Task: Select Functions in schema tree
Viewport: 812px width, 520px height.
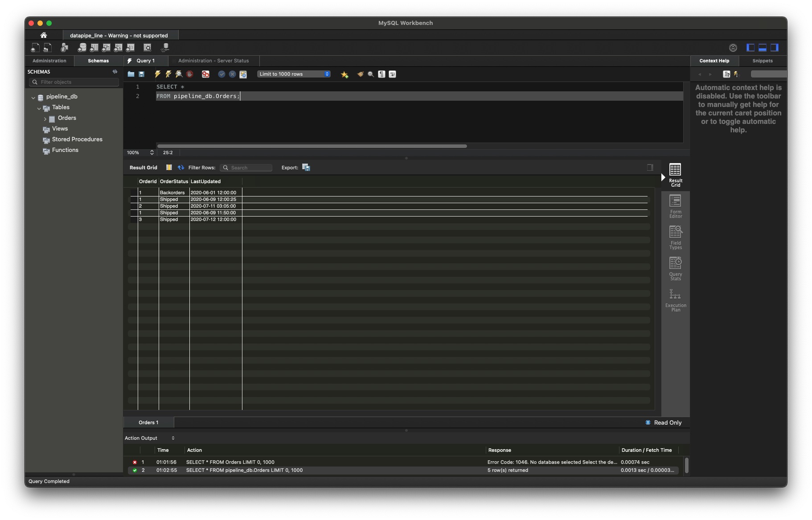Action: [65, 150]
